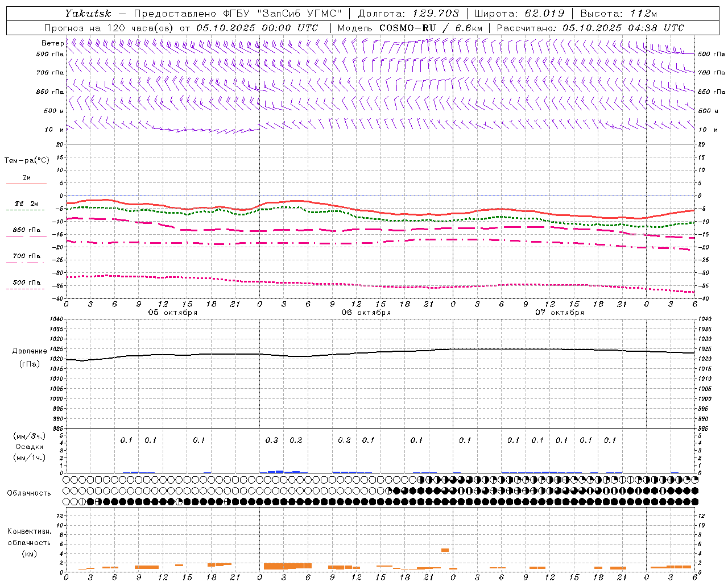Click the '500 м' wind level label on the left

[x=54, y=111]
